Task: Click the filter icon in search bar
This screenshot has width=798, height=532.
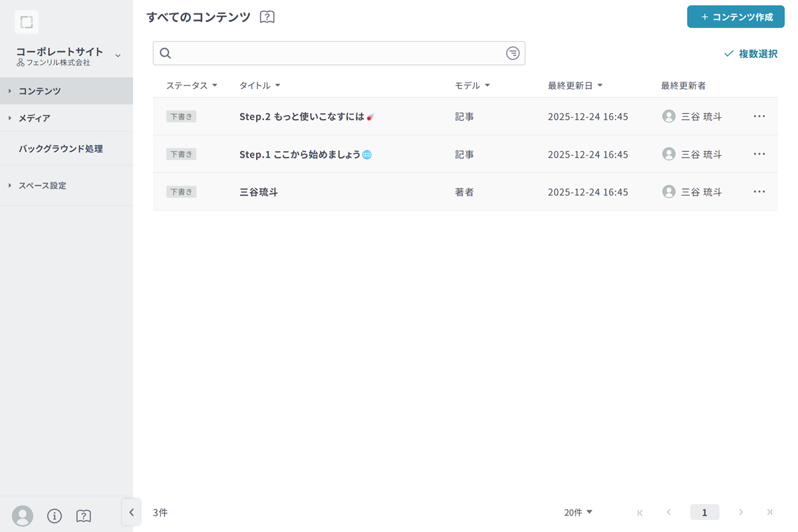Action: tap(512, 53)
